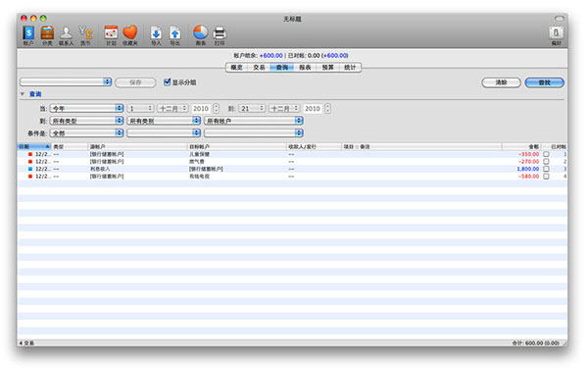
Task: Click the blue 查找 search button
Action: [x=544, y=82]
